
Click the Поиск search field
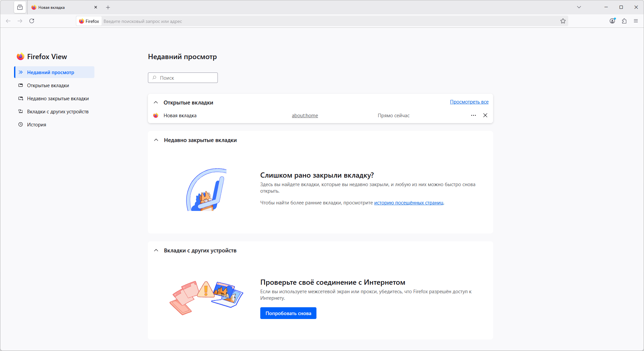pos(183,78)
